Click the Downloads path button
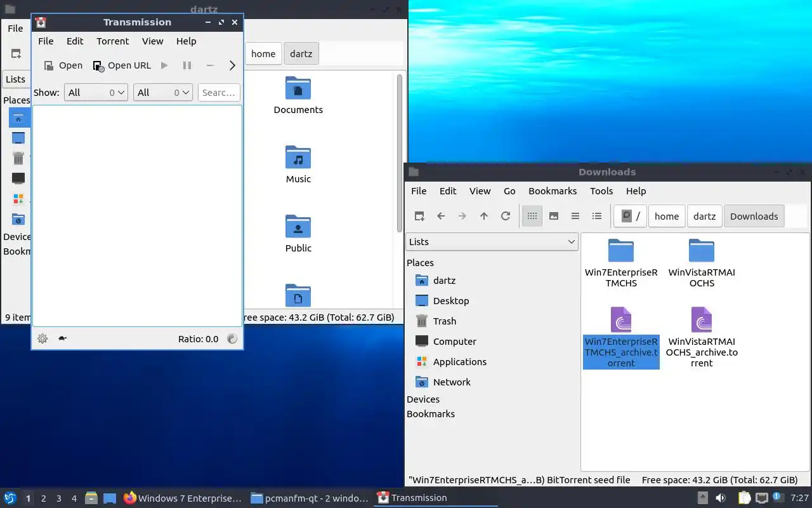The image size is (812, 508). tap(754, 217)
